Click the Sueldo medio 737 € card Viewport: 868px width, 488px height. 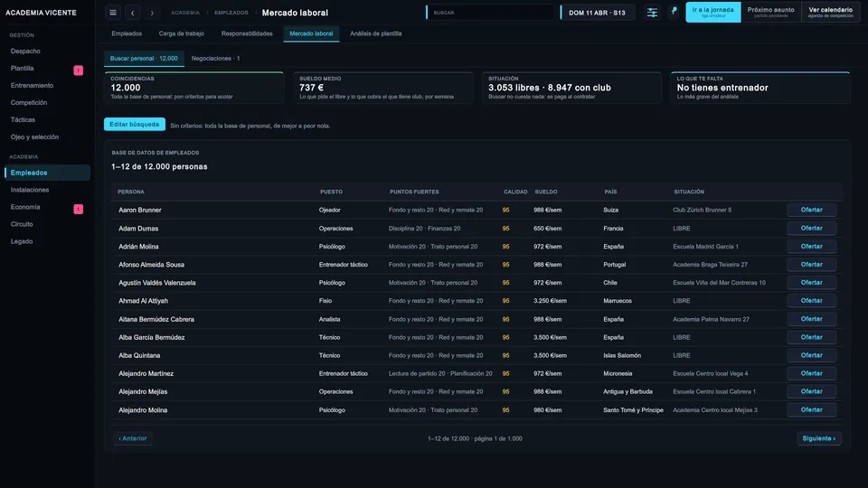pyautogui.click(x=383, y=88)
